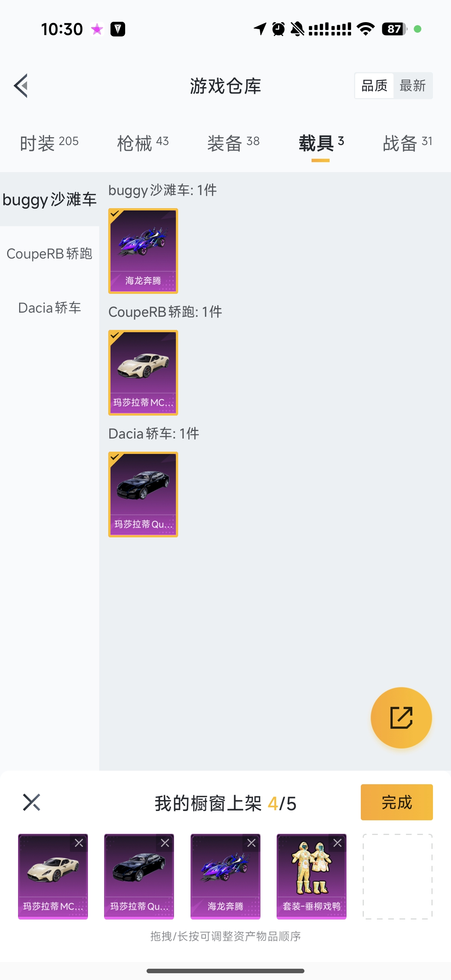Select Dacia轿车 in the sidebar

point(50,307)
